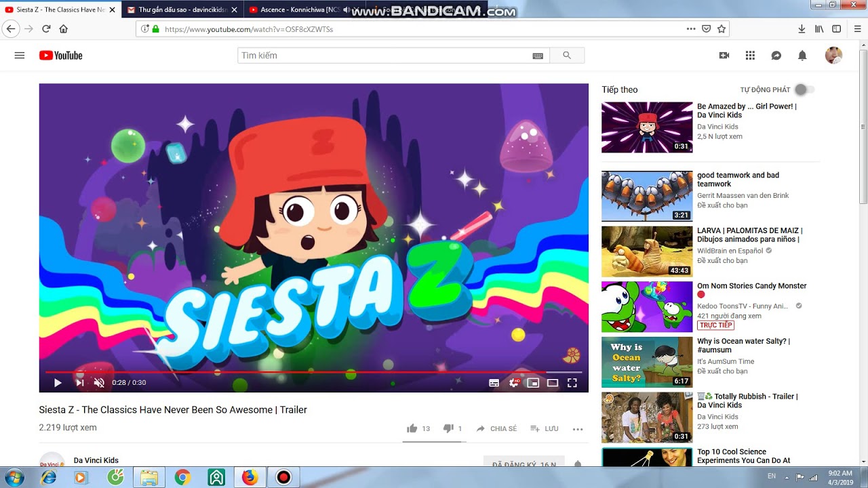Make the video fullscreen
The height and width of the screenshot is (488, 868).
click(572, 383)
